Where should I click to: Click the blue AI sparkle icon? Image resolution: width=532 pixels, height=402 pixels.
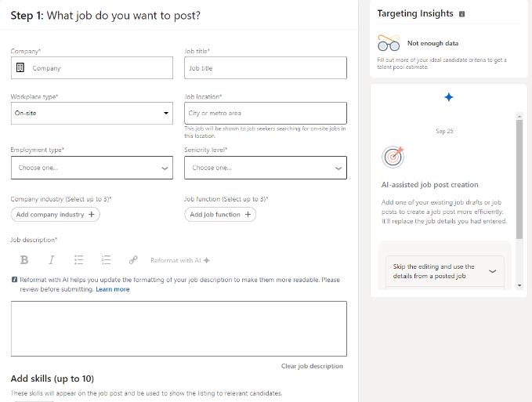click(448, 97)
